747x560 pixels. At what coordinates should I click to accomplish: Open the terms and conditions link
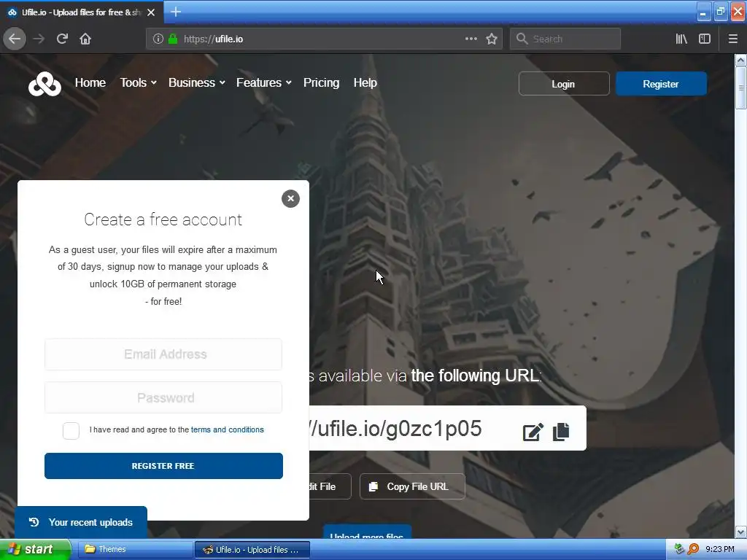tap(228, 429)
